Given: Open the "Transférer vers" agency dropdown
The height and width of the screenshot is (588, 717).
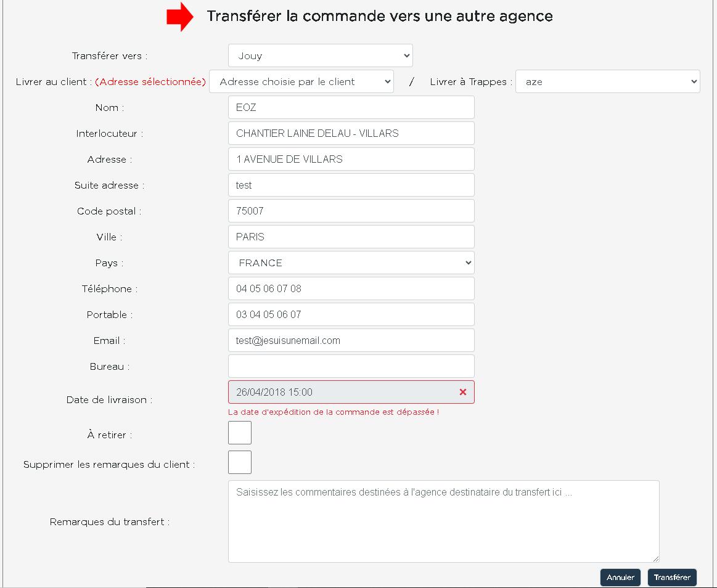Looking at the screenshot, I should pyautogui.click(x=320, y=55).
